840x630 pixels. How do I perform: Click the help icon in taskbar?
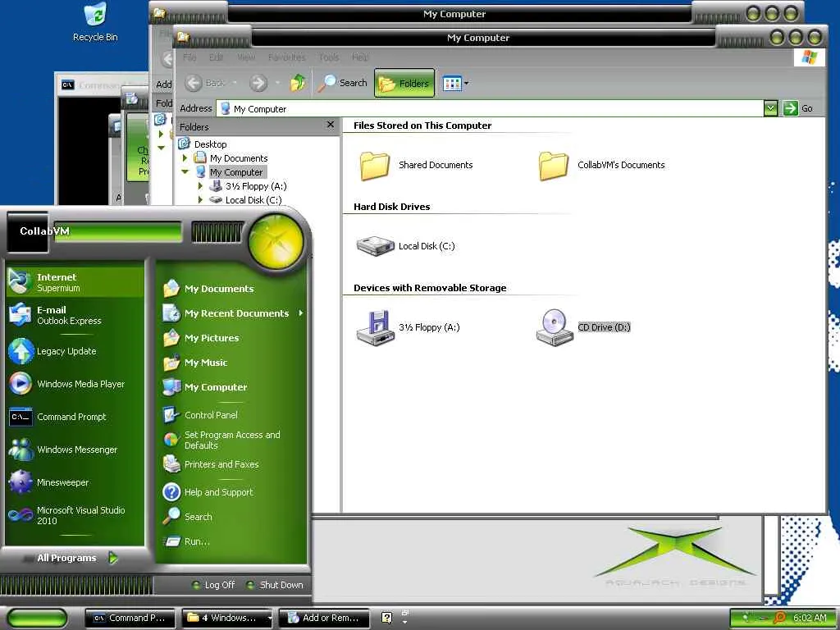(386, 618)
